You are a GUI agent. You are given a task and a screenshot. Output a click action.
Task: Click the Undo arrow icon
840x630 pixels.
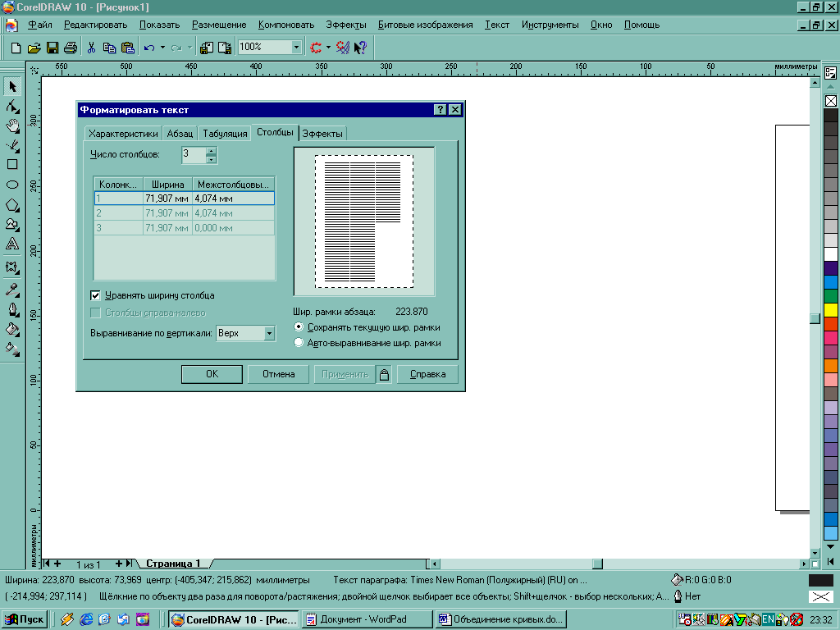(149, 48)
